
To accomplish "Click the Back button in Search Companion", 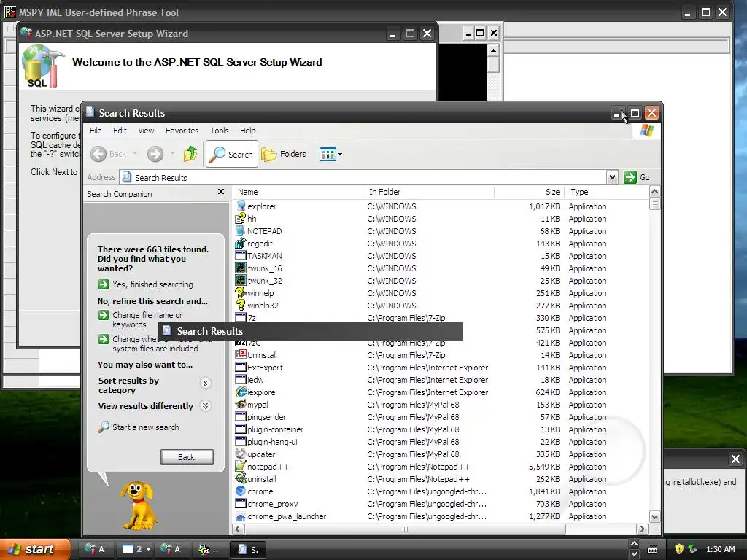I will tap(187, 457).
